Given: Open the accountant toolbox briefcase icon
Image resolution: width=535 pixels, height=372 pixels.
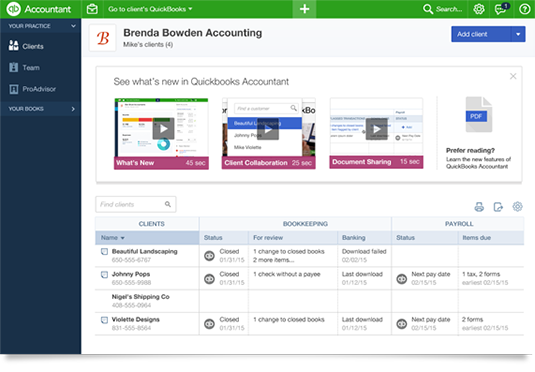Looking at the screenshot, I should point(92,9).
